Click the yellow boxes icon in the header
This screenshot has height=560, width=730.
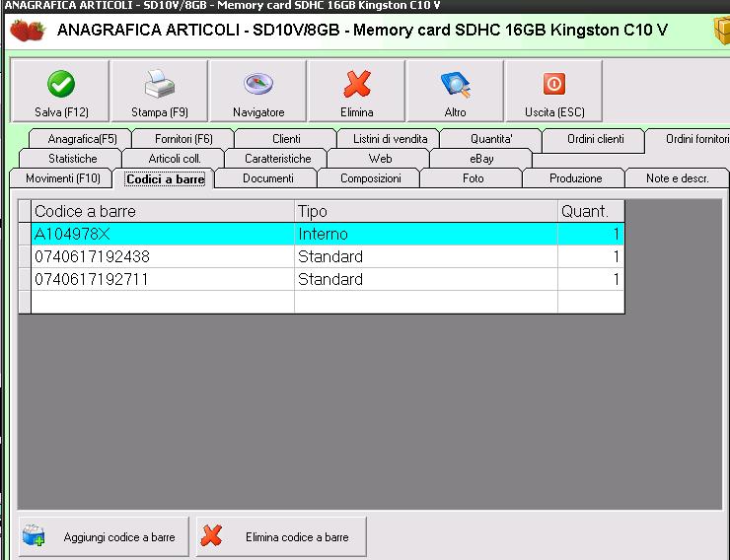[722, 30]
